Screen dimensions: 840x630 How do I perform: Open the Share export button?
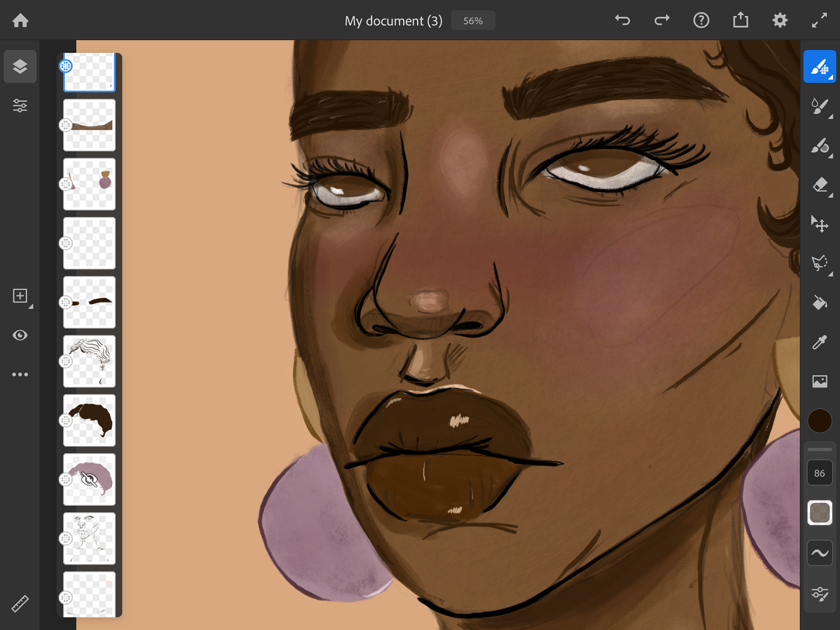coord(740,20)
